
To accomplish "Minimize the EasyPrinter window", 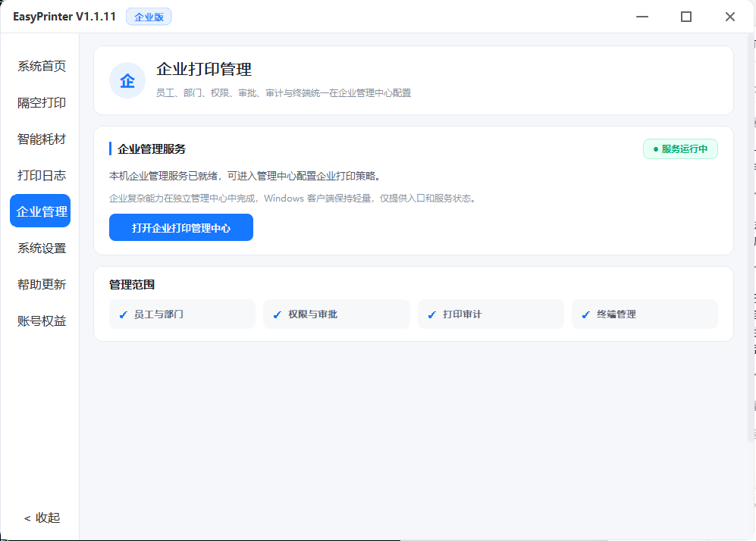I will pyautogui.click(x=642, y=17).
